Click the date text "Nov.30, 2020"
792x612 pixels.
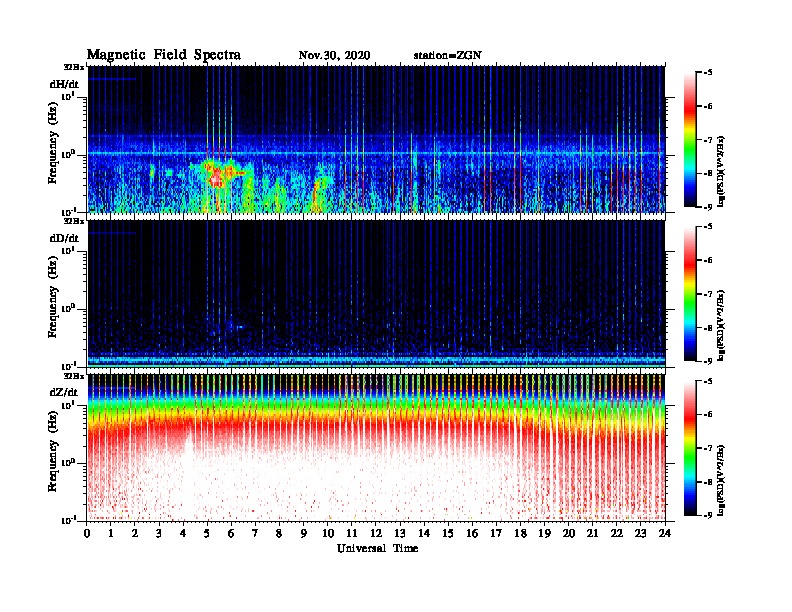tap(334, 55)
